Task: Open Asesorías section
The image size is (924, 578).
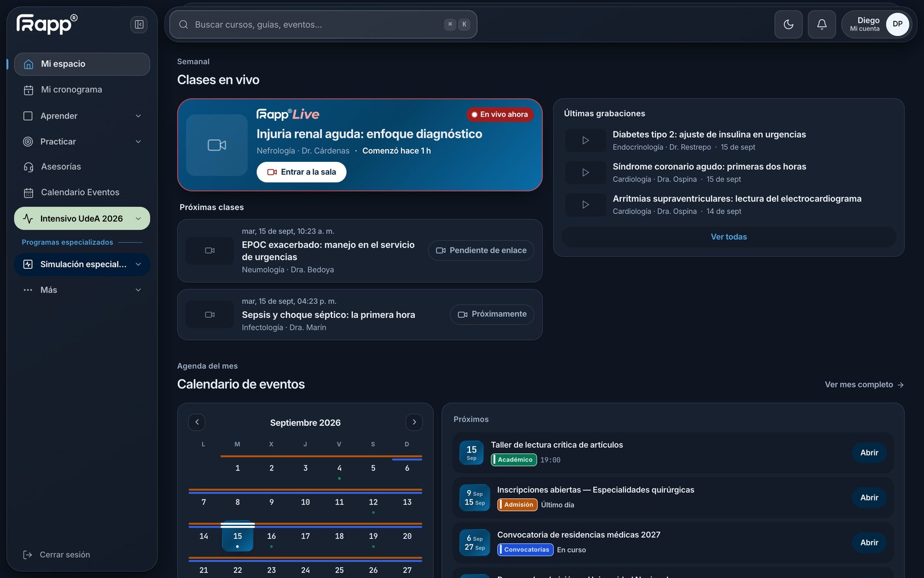Action: 82,166
